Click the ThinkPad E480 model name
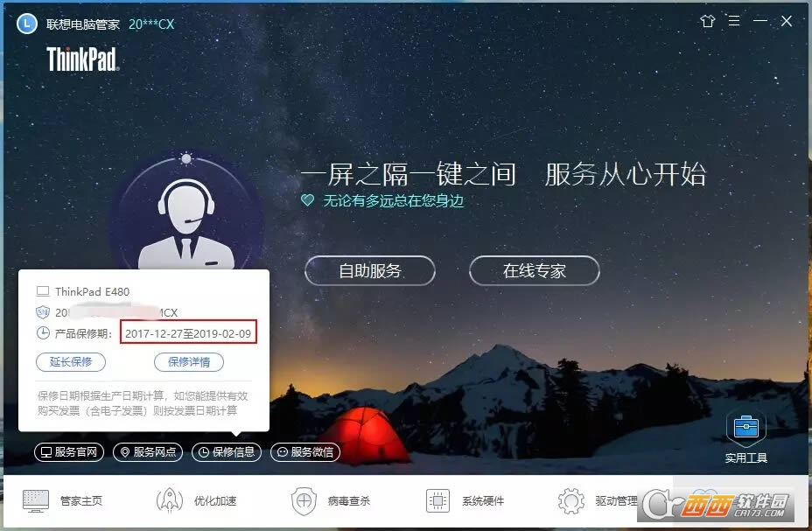Image resolution: width=812 pixels, height=531 pixels. pos(92,291)
